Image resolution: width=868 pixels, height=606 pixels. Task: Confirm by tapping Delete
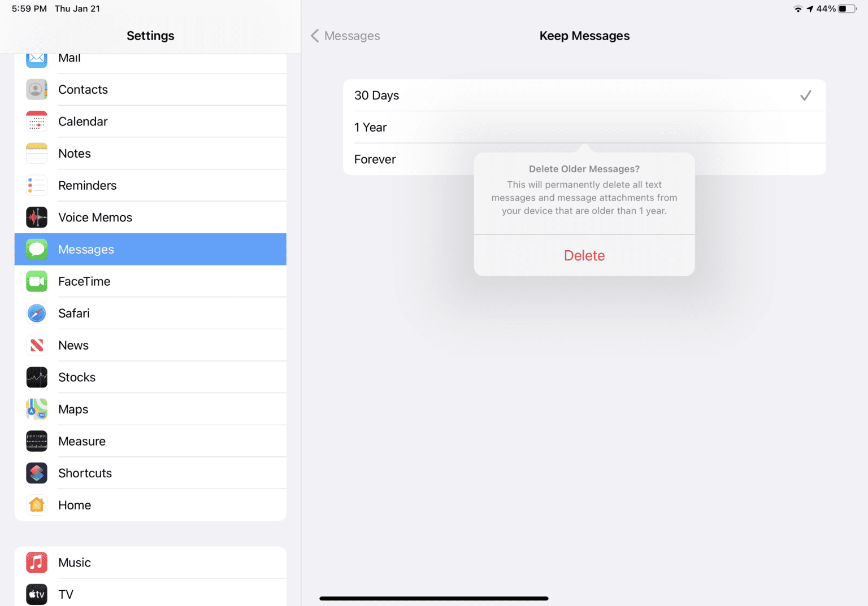584,255
